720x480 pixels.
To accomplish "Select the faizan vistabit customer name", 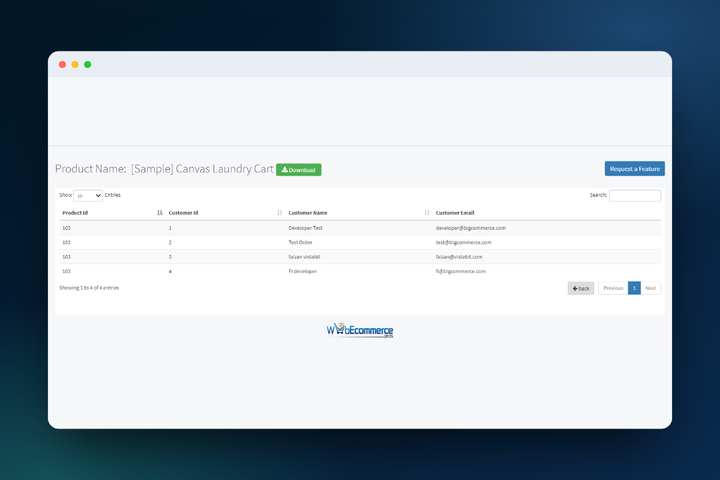I will coord(304,257).
